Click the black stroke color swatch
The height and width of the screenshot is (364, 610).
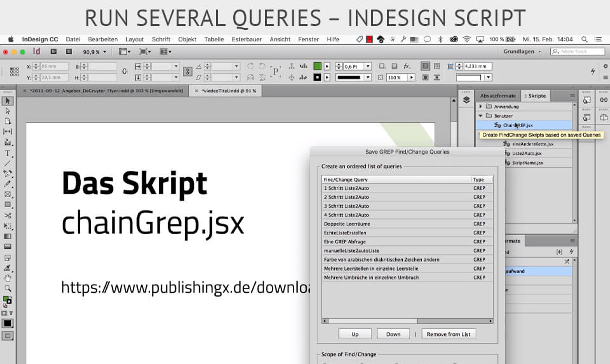pos(318,78)
